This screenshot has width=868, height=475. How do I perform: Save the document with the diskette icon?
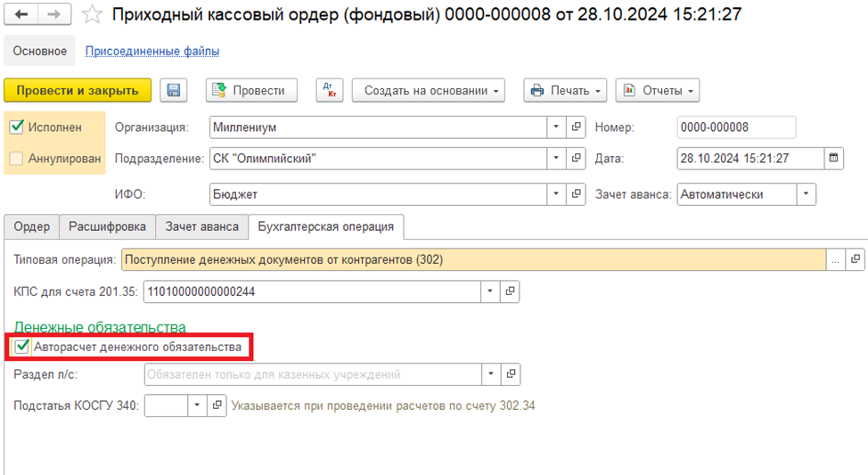[173, 90]
